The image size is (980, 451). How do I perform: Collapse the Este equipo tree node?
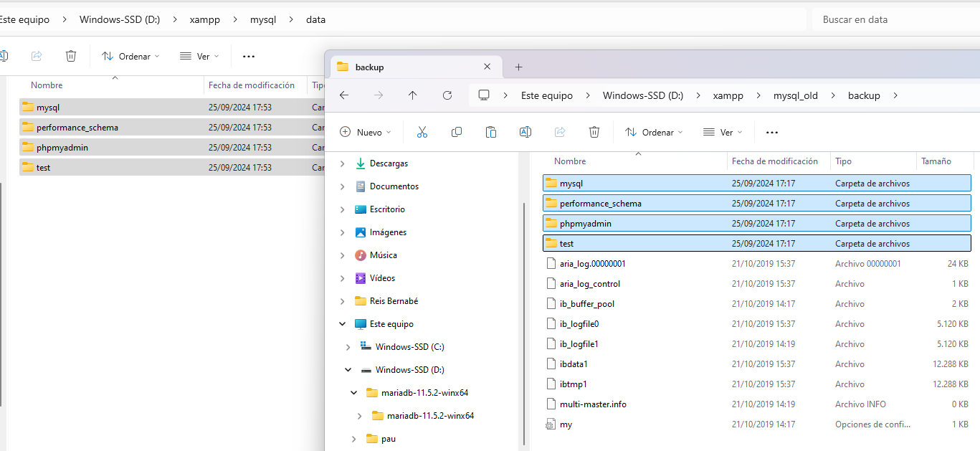(x=342, y=324)
